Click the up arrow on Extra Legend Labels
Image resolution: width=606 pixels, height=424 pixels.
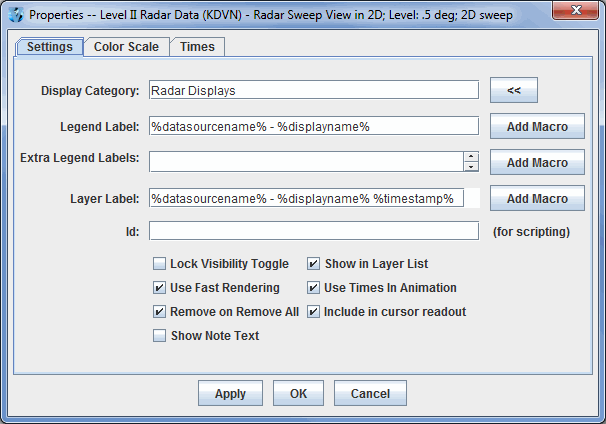pos(471,156)
